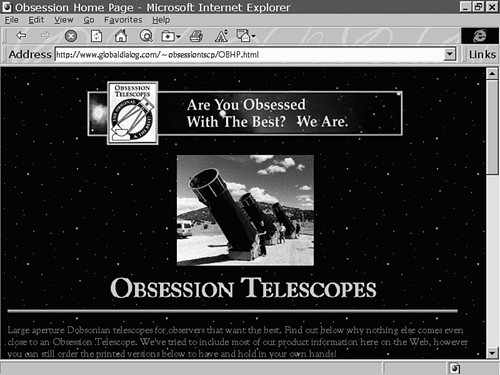Open the Mail toolbar icon

pos(243,36)
